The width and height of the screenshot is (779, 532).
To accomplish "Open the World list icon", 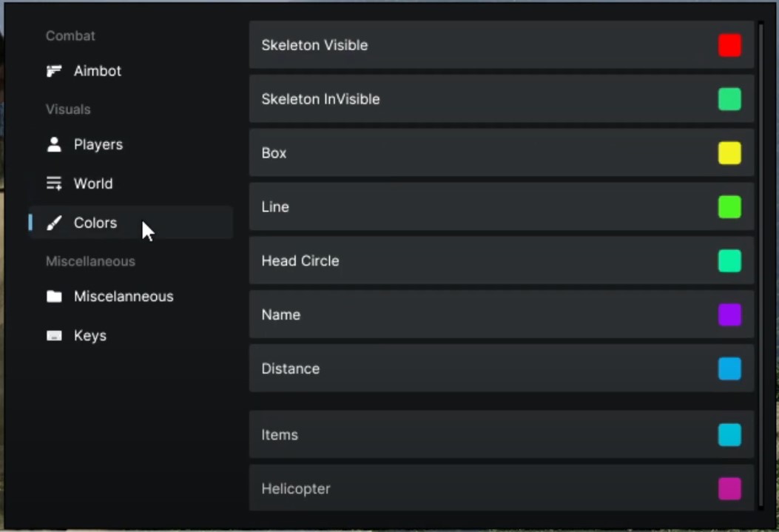I will pyautogui.click(x=54, y=183).
